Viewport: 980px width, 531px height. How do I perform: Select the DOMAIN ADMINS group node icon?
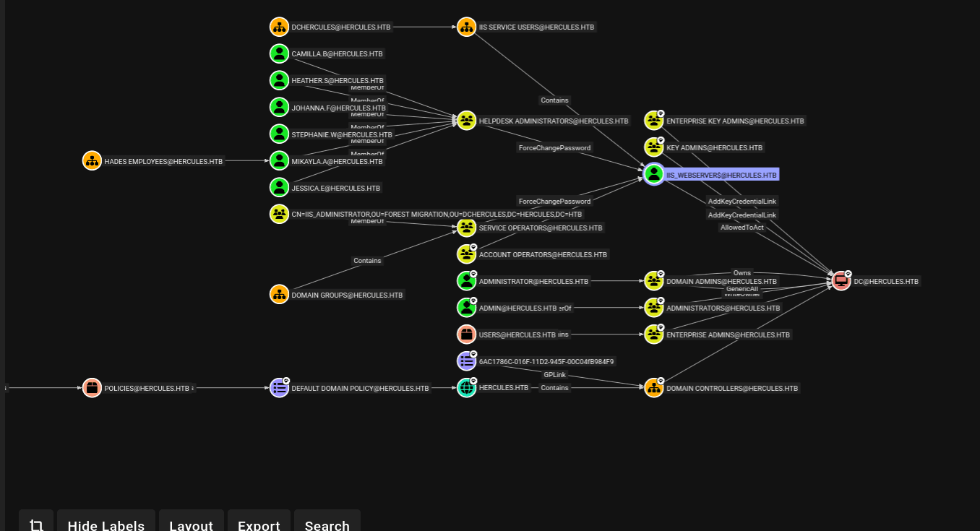pyautogui.click(x=654, y=281)
